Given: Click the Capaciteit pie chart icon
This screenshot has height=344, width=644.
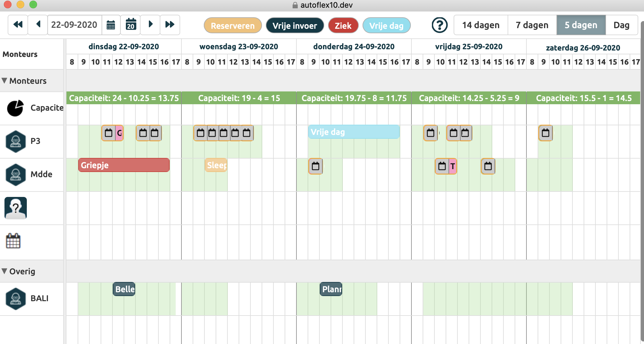Looking at the screenshot, I should (15, 108).
